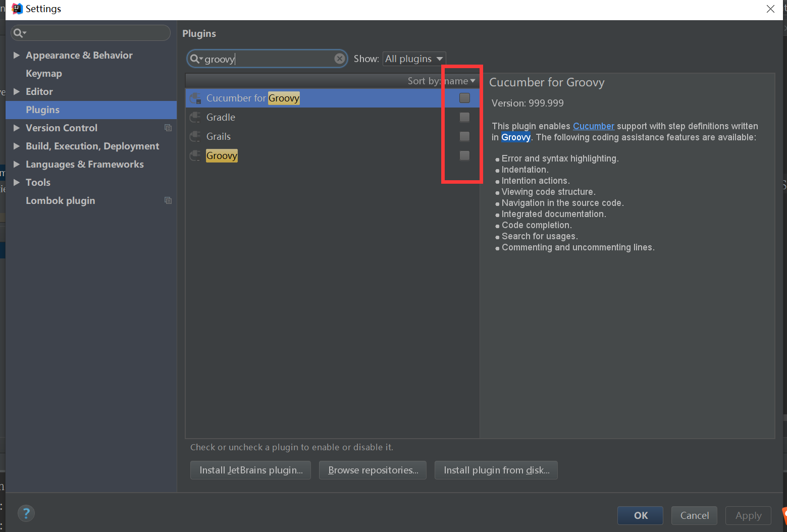Viewport: 787px width, 532px height.
Task: Select the Gradle plugin row
Action: (x=332, y=117)
